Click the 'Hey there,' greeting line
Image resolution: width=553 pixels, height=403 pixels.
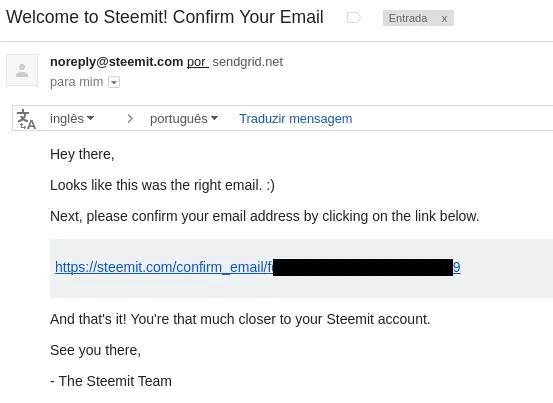click(x=82, y=154)
